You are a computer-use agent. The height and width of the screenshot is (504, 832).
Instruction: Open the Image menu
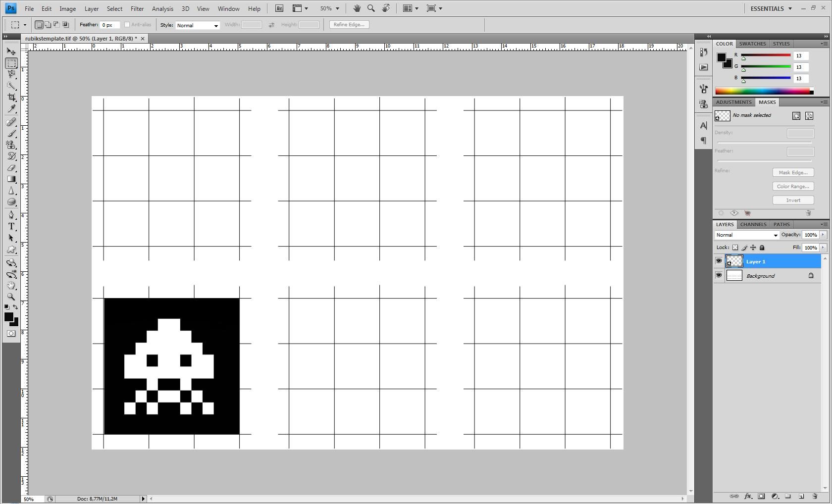click(x=68, y=8)
